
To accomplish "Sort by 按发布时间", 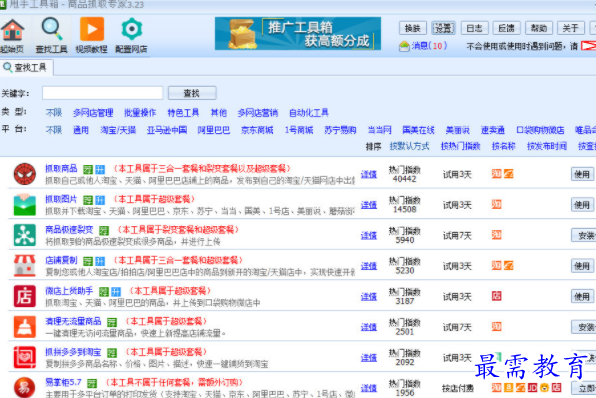I will [547, 146].
